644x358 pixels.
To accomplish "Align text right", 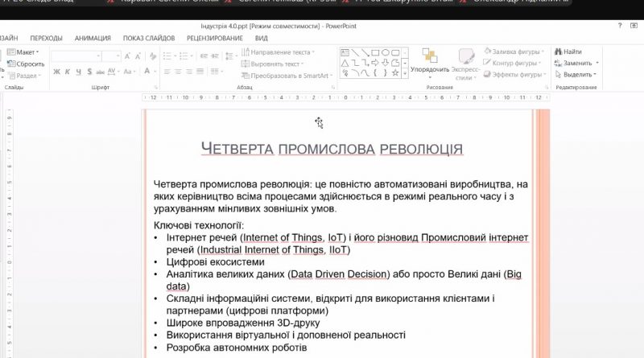I will click(189, 72).
